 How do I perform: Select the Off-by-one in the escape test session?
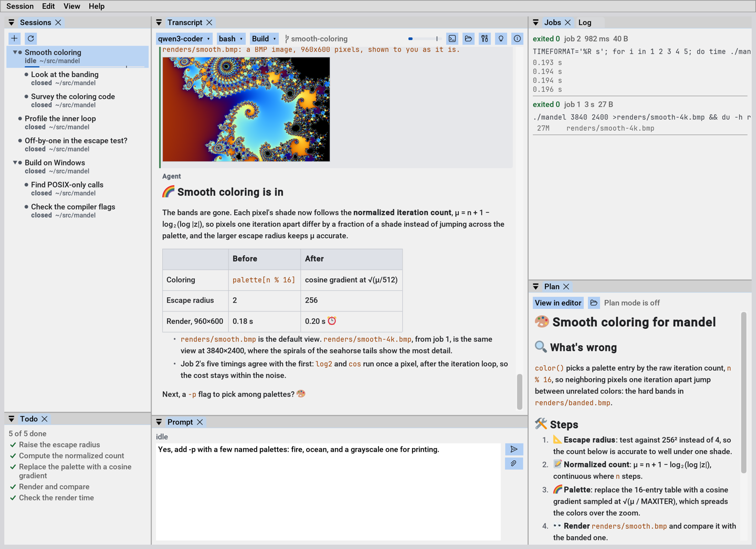click(78, 144)
